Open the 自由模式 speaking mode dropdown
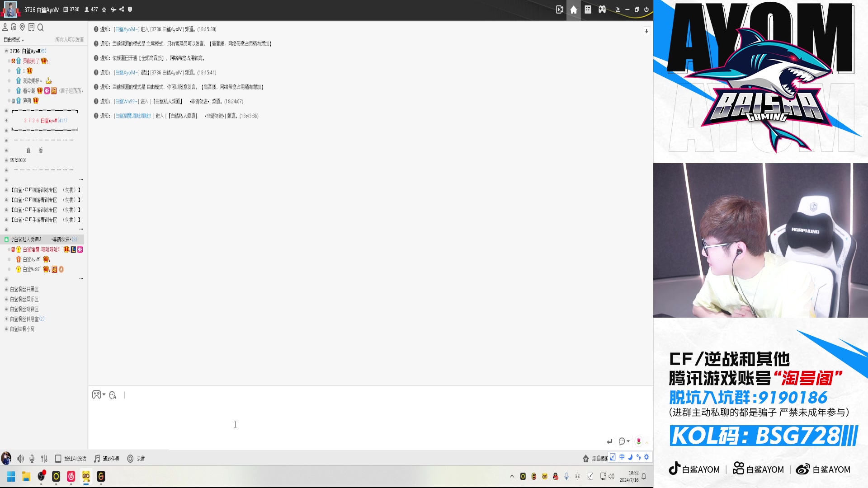Image resolution: width=868 pixels, height=488 pixels. tap(14, 40)
